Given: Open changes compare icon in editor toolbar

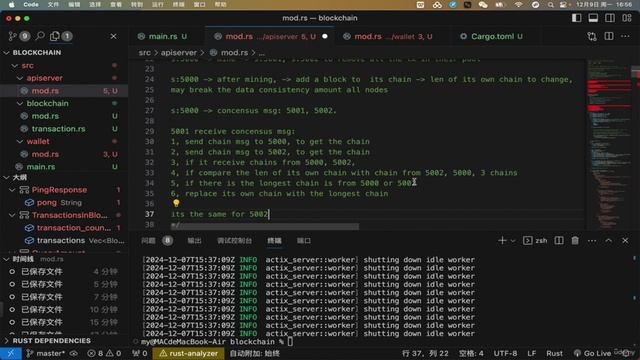Looking at the screenshot, I should [592, 36].
